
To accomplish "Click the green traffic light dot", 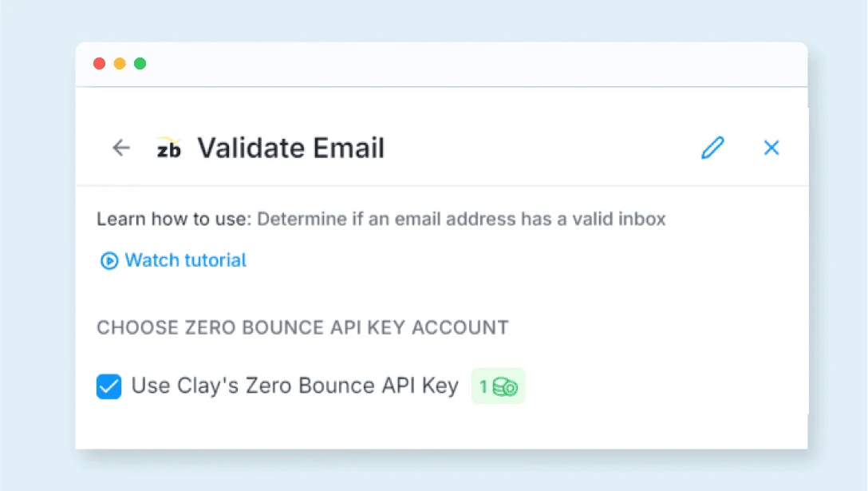I will (x=140, y=63).
